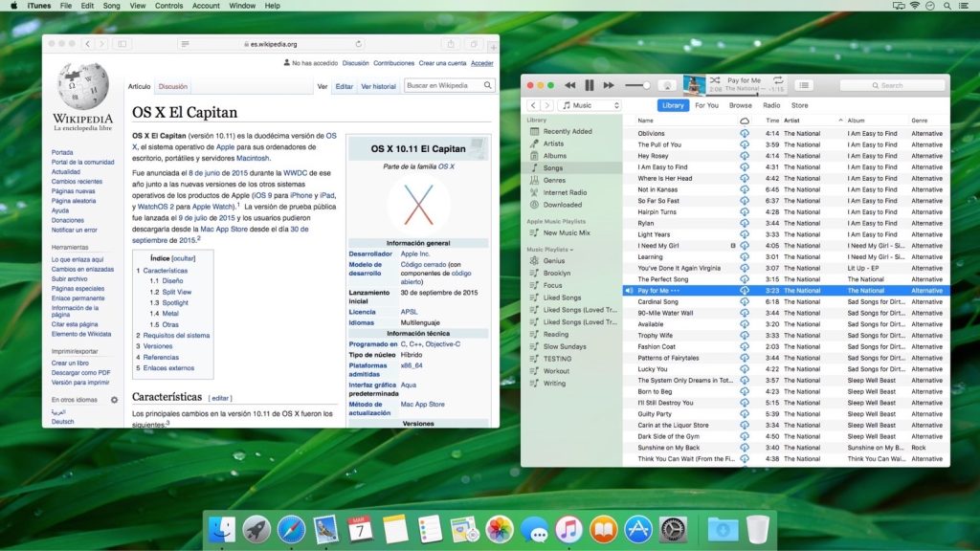Go back in the Safari toolbar
Viewport: 980px width, 551px height.
pyautogui.click(x=87, y=44)
